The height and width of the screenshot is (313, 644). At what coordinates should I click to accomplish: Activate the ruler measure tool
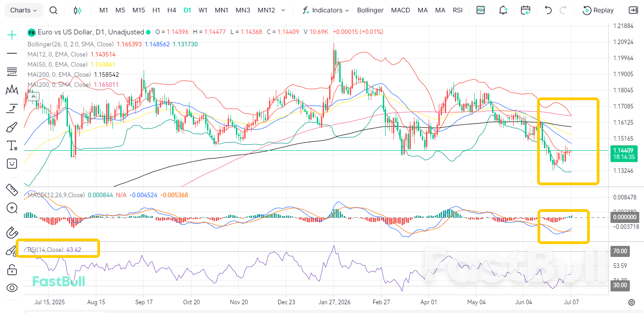12,189
